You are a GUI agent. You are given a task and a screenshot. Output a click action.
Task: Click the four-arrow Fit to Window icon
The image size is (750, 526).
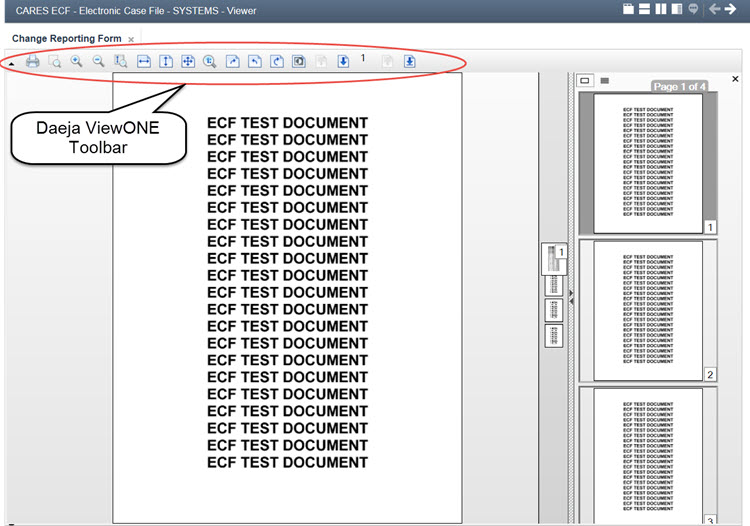coord(188,62)
